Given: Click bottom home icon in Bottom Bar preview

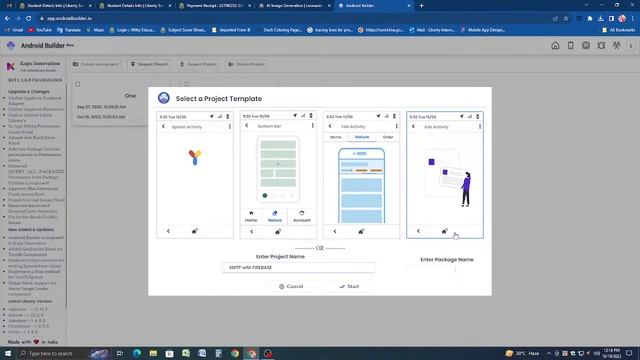Looking at the screenshot, I should point(278,231).
